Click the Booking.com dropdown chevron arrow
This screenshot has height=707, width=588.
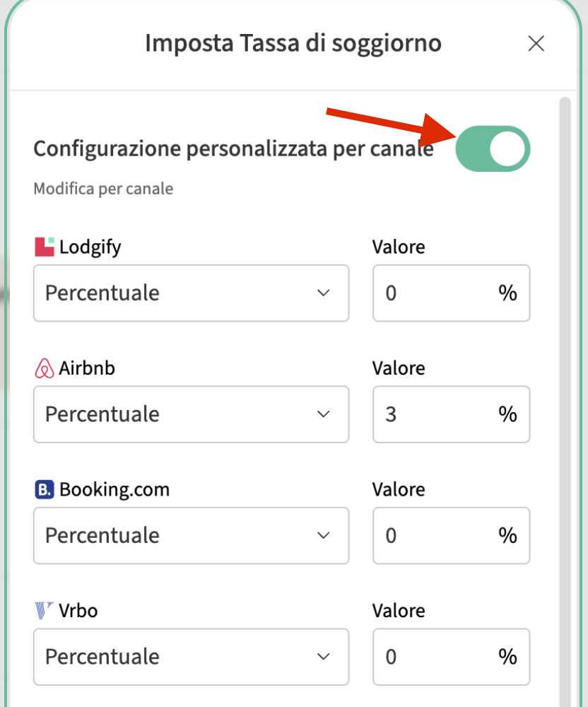324,535
